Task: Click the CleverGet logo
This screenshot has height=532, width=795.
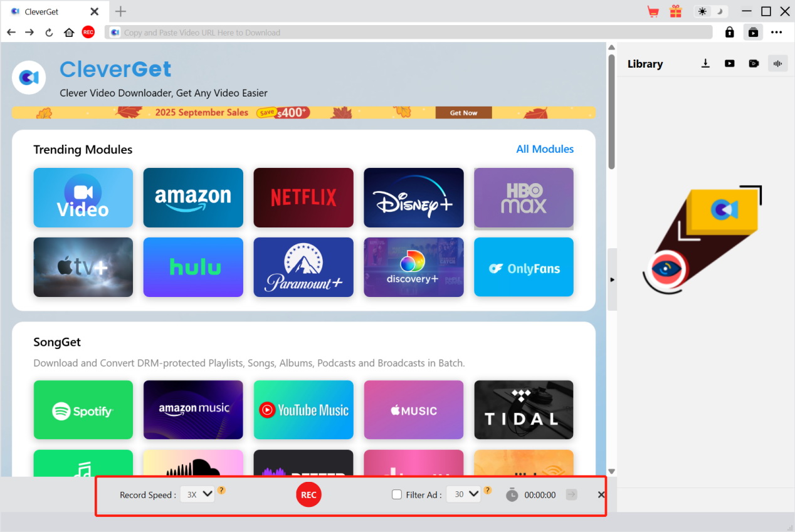Action: point(29,78)
